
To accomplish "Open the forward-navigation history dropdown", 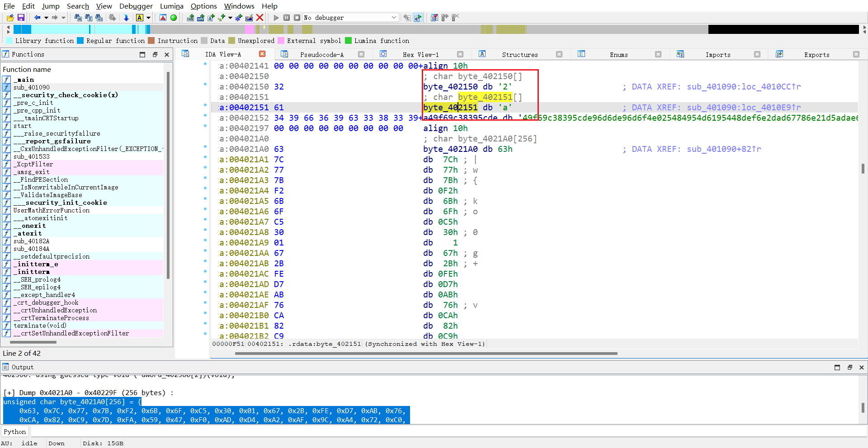I will click(x=63, y=18).
